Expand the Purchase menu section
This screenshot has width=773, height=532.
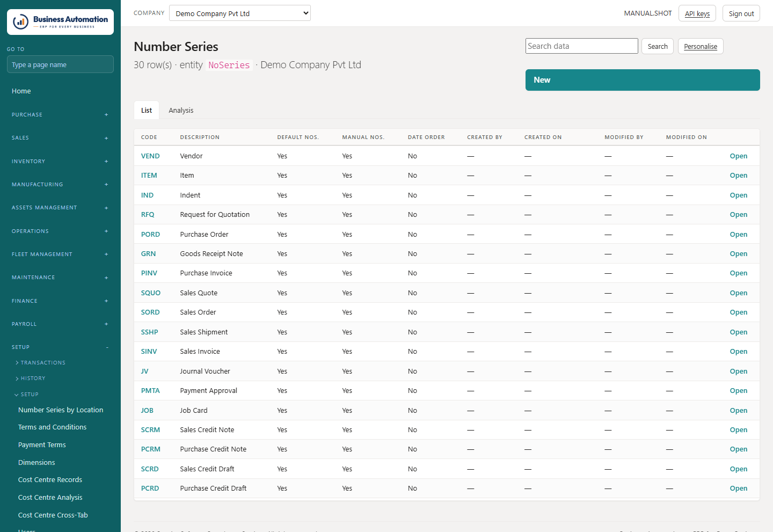60,115
